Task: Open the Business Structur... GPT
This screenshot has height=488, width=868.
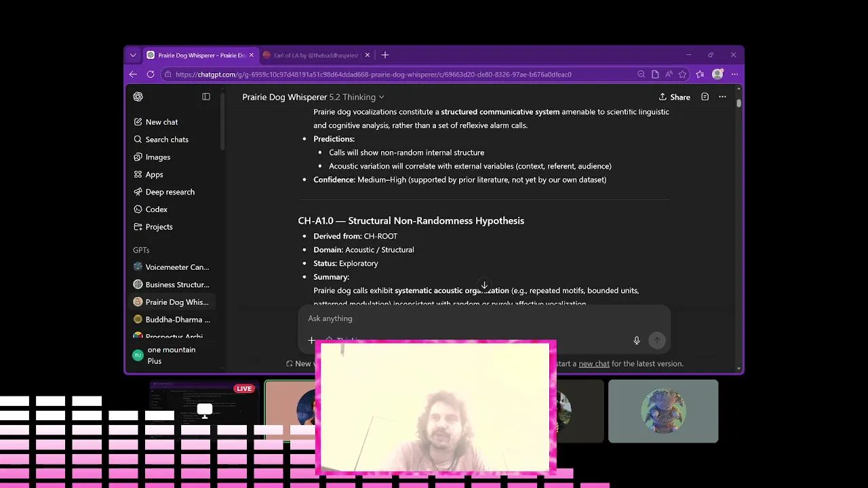Action: (172, 285)
